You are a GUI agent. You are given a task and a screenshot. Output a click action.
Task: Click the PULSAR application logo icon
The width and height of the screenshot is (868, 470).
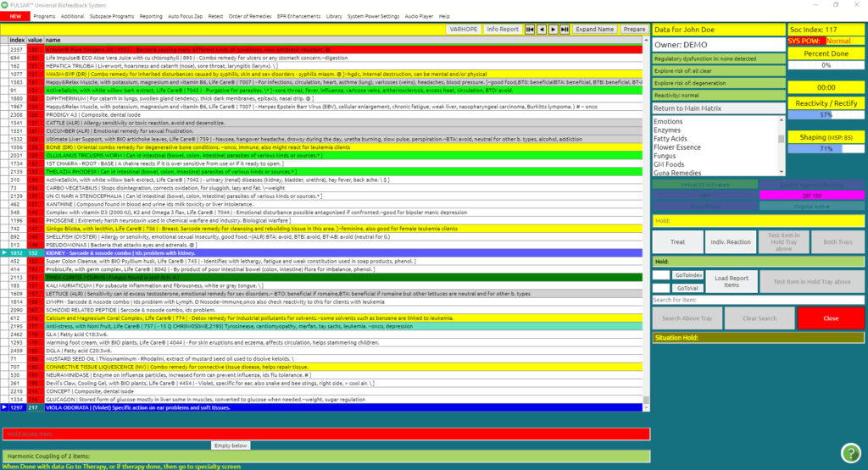[7, 5]
